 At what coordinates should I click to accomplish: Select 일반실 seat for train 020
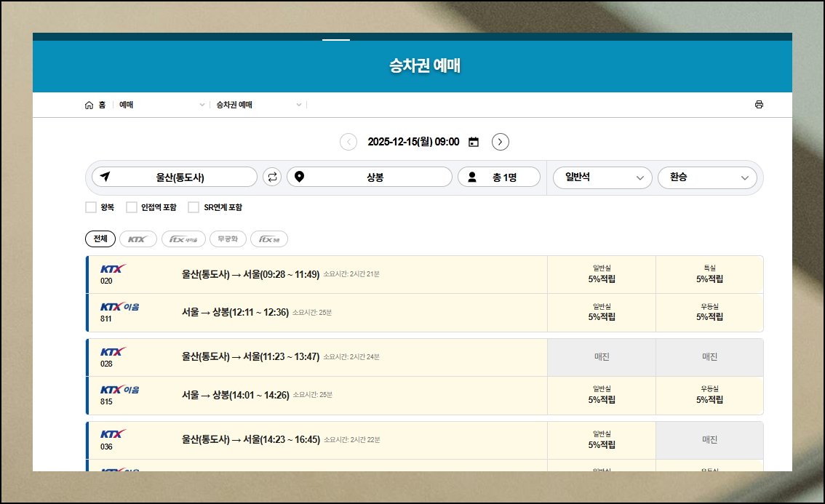[602, 275]
